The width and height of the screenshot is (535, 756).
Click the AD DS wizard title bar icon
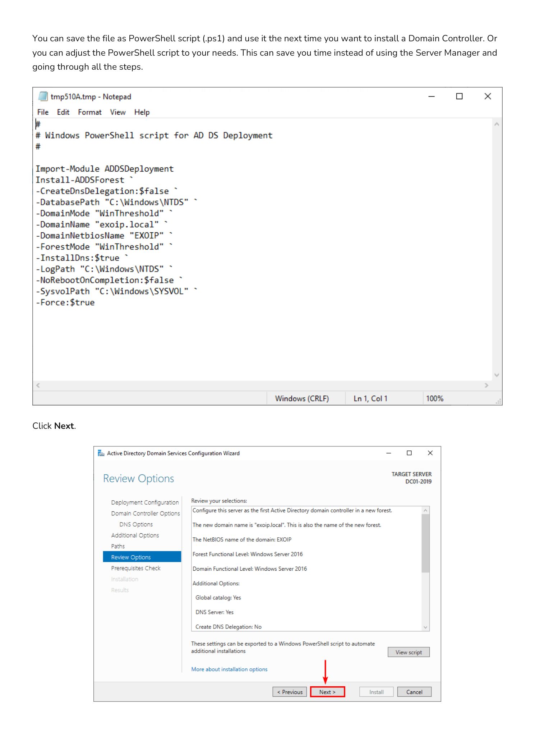coord(101,453)
